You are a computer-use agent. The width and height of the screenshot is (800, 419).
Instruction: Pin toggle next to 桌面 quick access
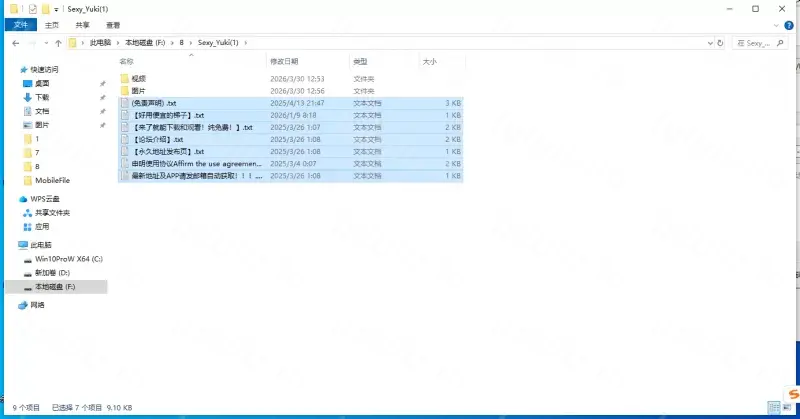[x=102, y=83]
